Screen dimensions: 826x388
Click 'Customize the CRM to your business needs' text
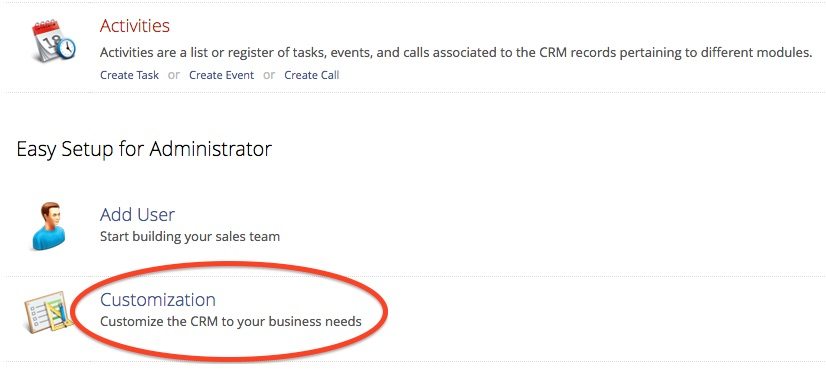pyautogui.click(x=231, y=321)
